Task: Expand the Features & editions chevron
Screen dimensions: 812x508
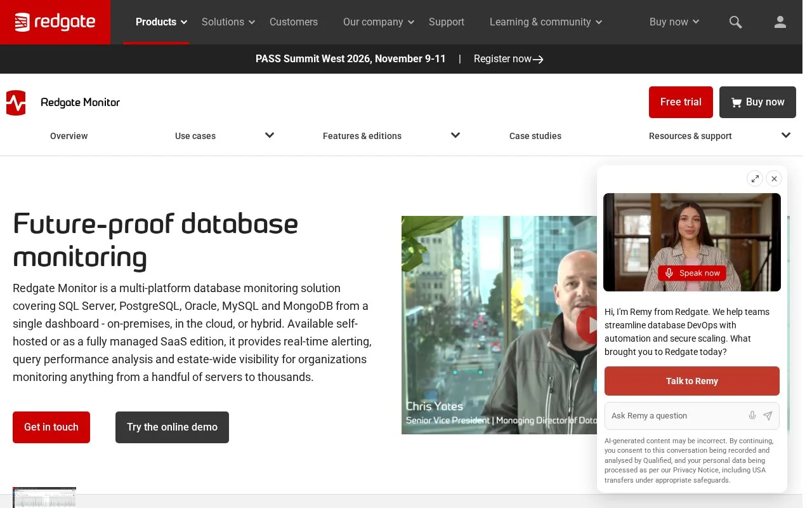Action: tap(455, 135)
